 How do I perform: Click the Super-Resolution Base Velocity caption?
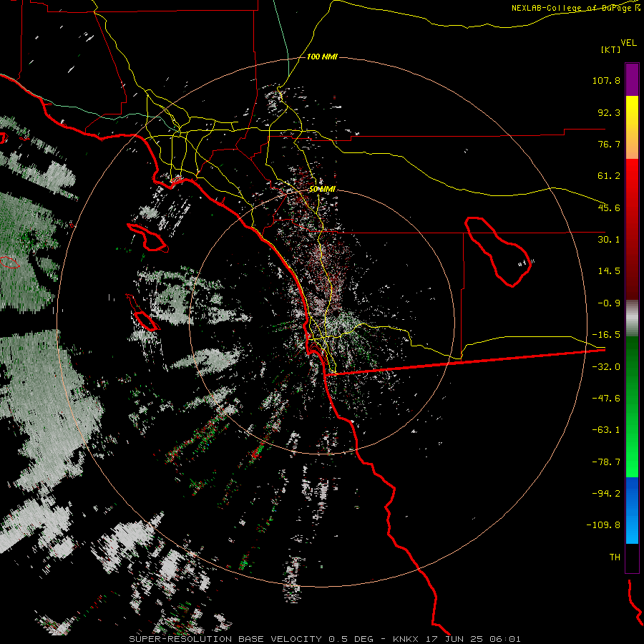pyautogui.click(x=325, y=639)
